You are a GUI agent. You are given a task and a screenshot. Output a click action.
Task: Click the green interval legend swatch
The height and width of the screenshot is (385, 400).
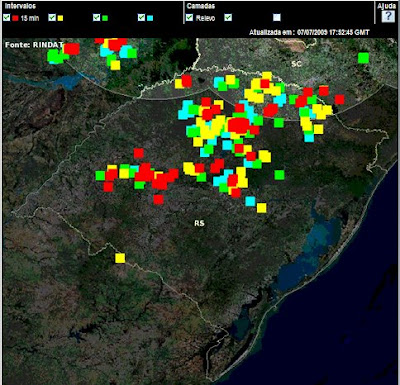point(105,18)
